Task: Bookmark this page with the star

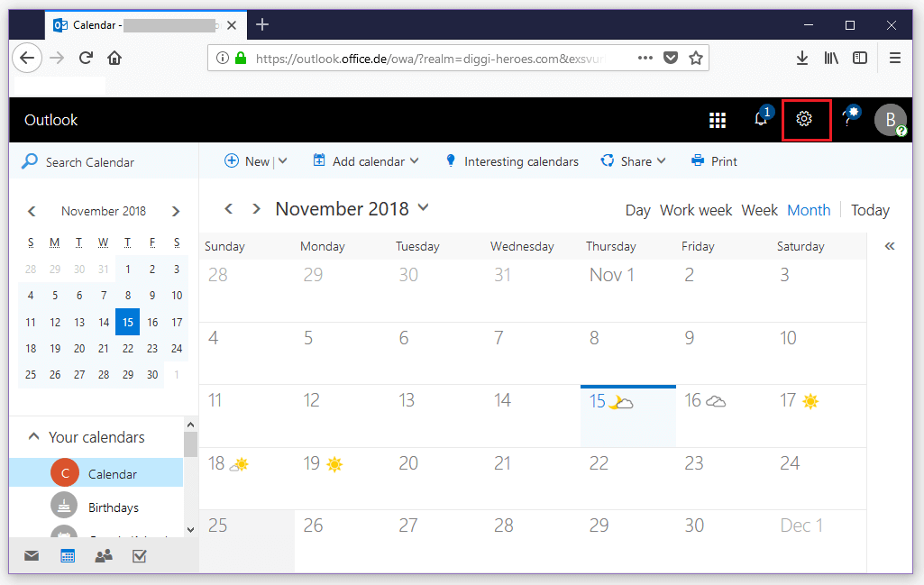Action: click(x=696, y=58)
